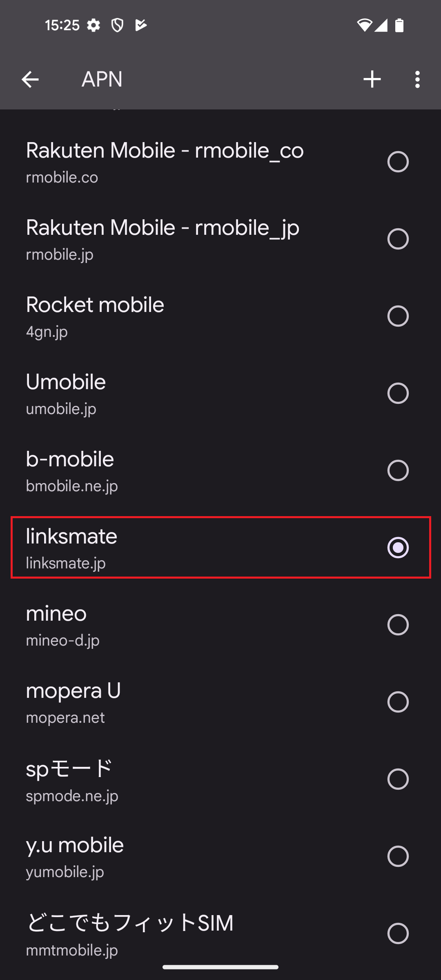This screenshot has height=980, width=441.
Task: Add a new APN with plus icon
Action: 372,79
